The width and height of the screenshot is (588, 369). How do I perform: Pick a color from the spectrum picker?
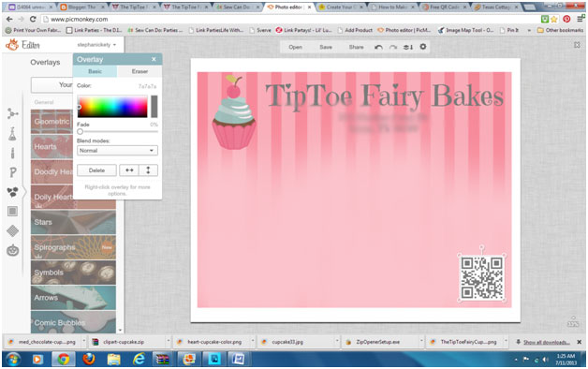[112, 107]
